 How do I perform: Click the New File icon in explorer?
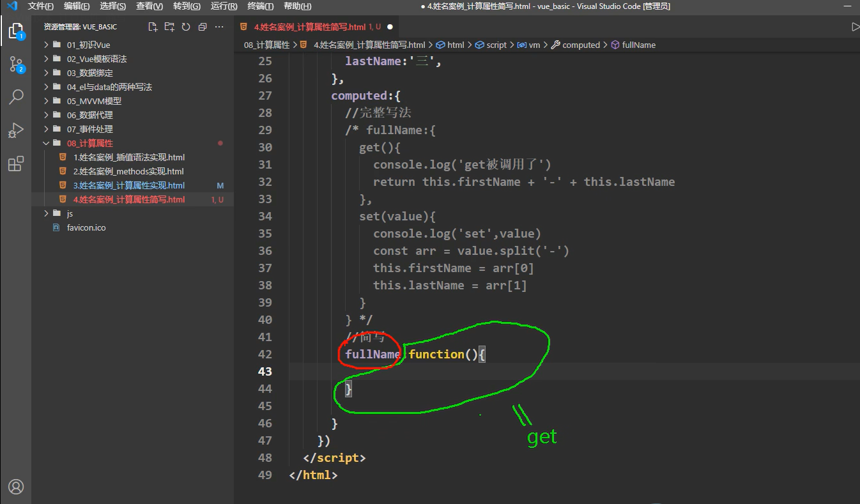[x=153, y=27]
